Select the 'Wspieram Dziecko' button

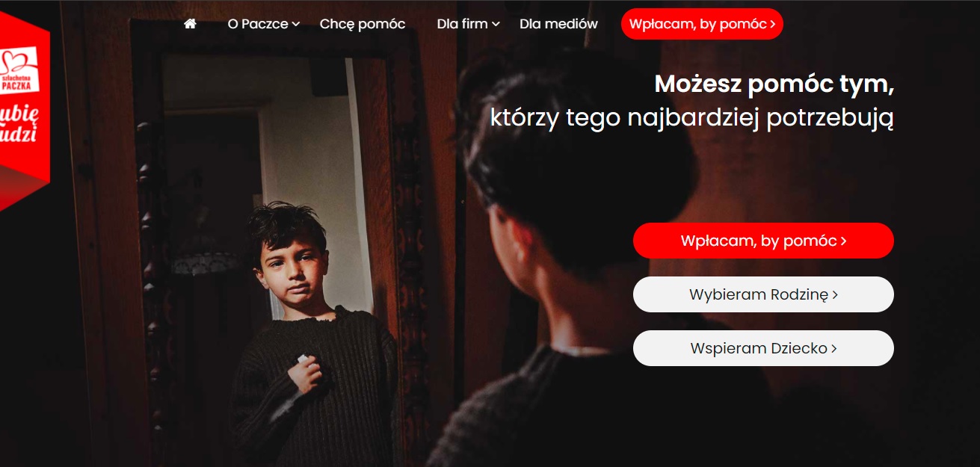[763, 348]
